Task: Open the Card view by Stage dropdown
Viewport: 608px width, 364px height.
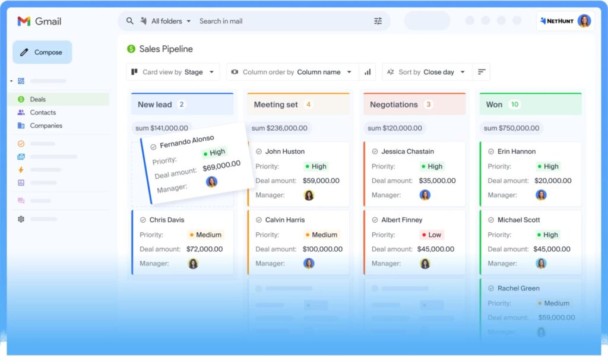Action: coord(173,72)
